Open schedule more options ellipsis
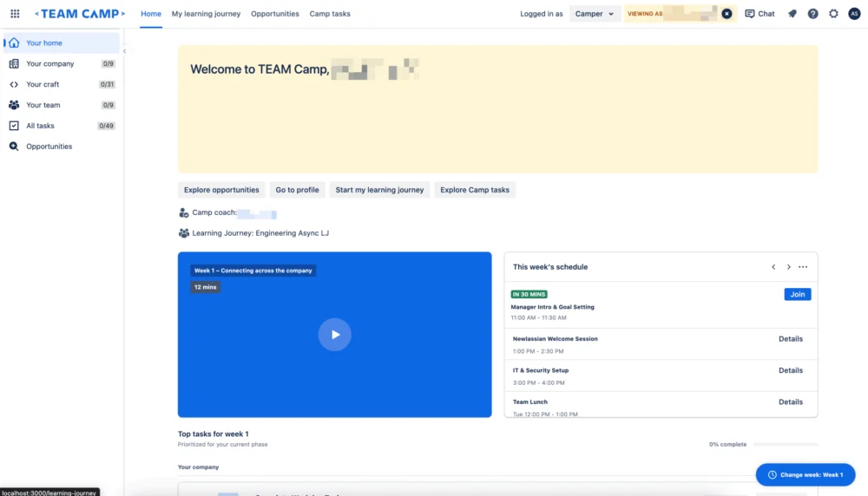868x496 pixels. (803, 267)
